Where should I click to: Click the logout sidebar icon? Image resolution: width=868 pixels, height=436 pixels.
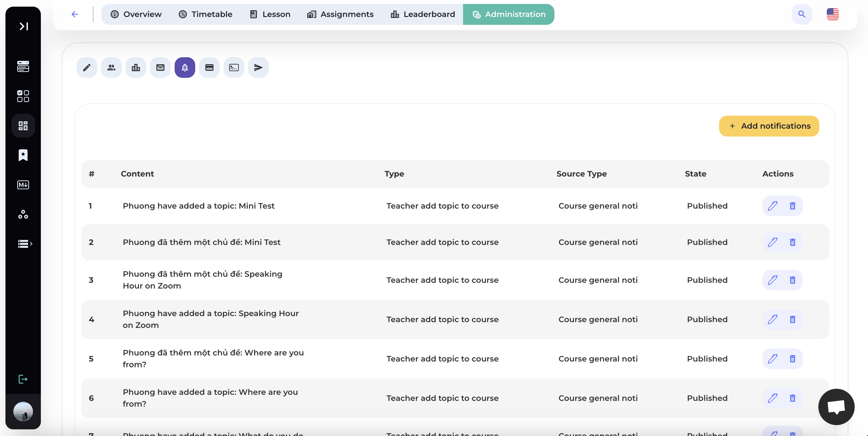[x=23, y=379]
